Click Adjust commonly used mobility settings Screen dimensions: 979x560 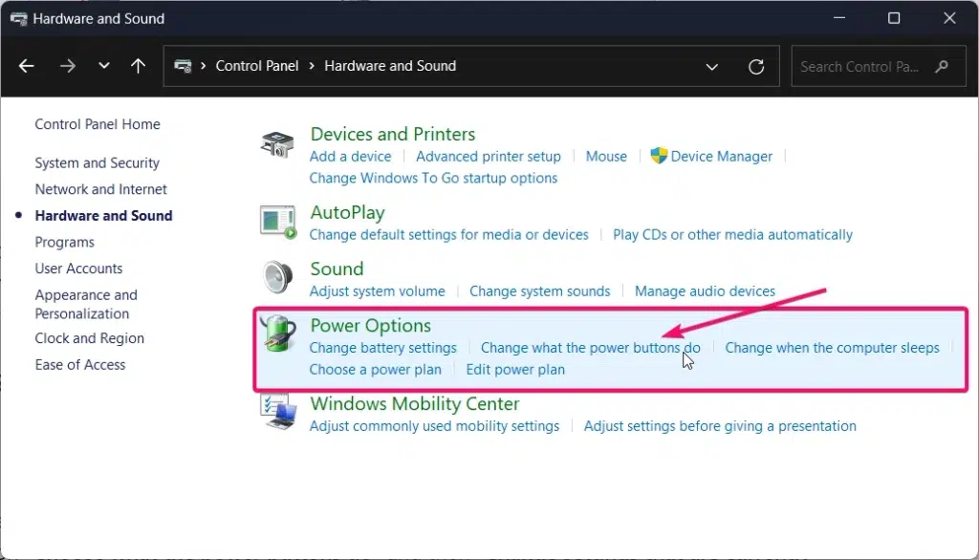tap(434, 426)
